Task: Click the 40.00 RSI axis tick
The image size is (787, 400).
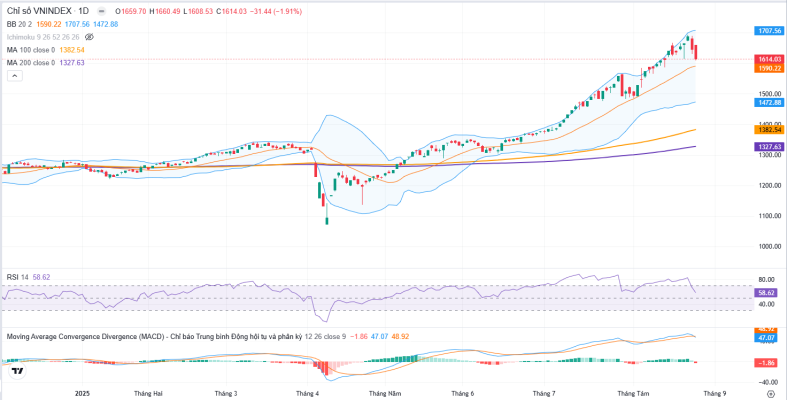Action: (767, 304)
